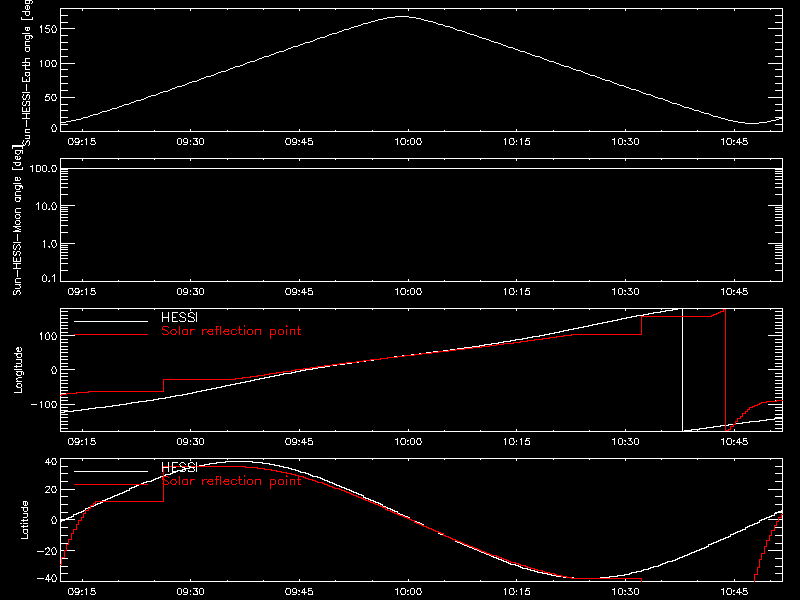Click the -100 tick on Longitude axis
Image resolution: width=800 pixels, height=600 pixels.
(44, 404)
